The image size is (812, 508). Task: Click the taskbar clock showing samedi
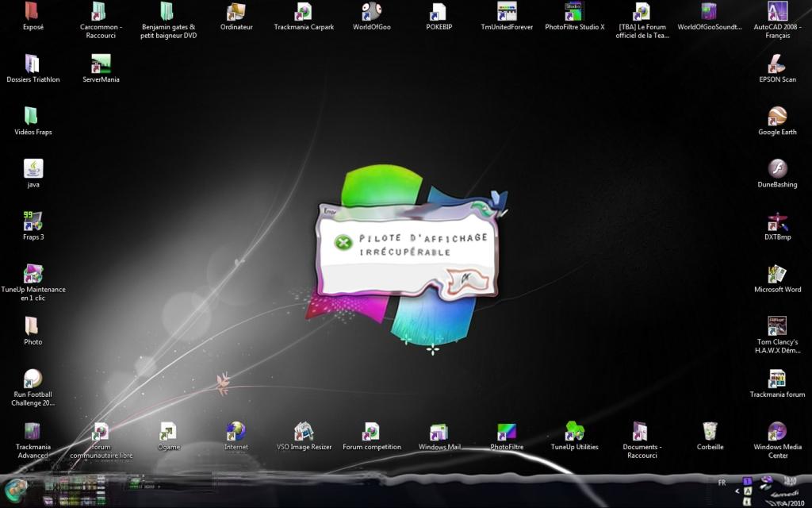(785, 491)
